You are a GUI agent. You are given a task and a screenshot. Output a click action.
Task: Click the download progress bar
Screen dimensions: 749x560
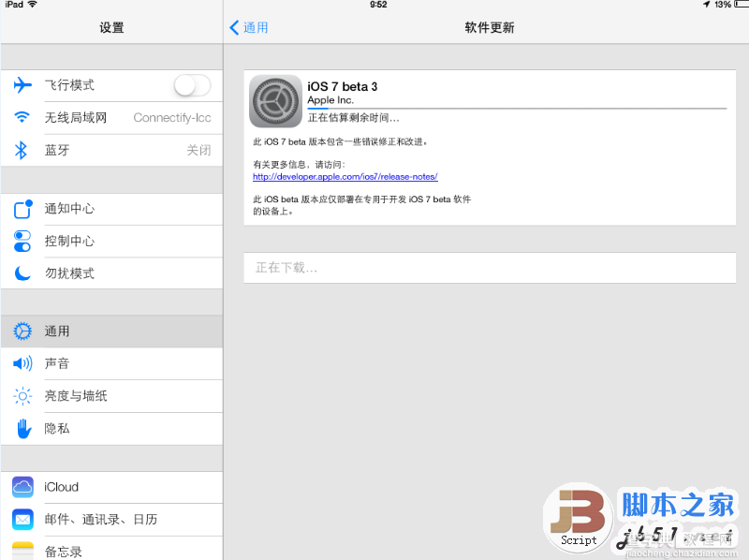517,109
